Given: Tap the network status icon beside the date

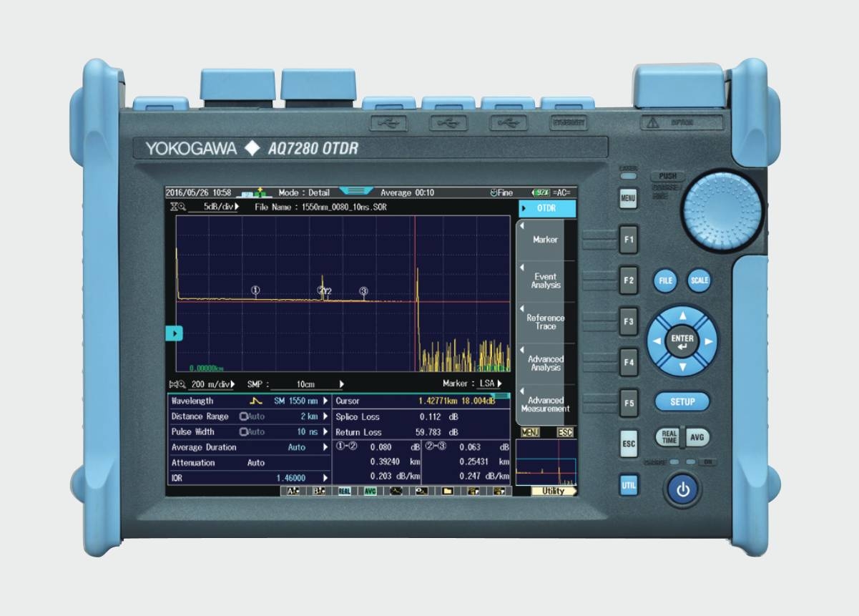Looking at the screenshot, I should pyautogui.click(x=254, y=192).
